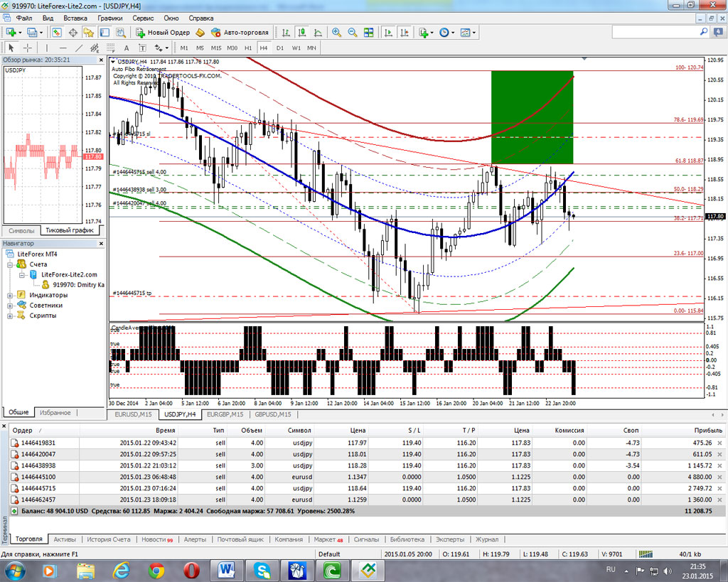Select the Crosshair cursor tool
The width and height of the screenshot is (728, 582).
(x=28, y=48)
